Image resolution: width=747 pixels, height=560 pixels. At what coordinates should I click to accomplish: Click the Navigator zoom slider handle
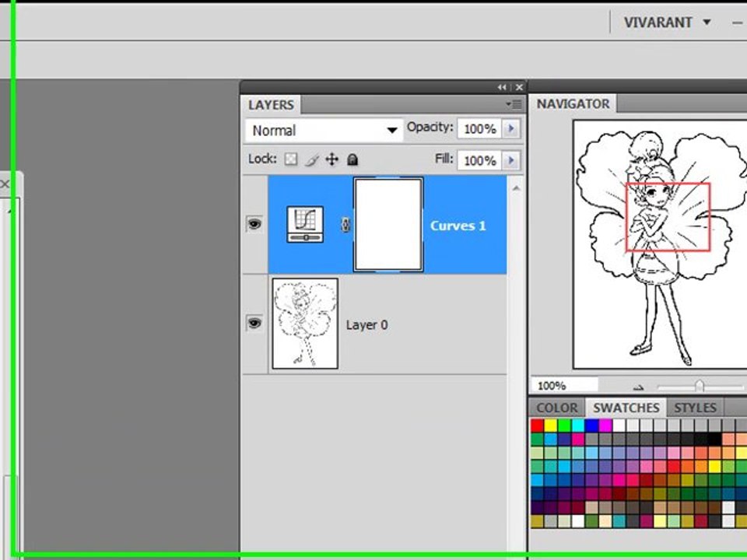[x=699, y=385]
